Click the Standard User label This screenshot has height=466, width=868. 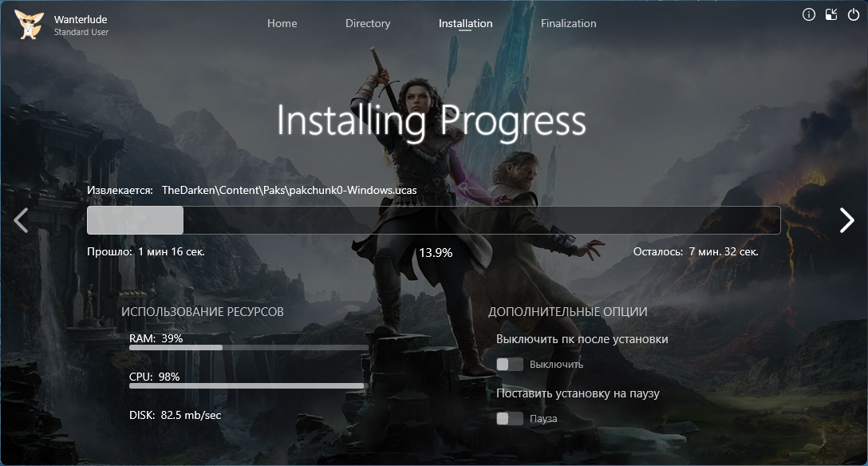coord(81,32)
